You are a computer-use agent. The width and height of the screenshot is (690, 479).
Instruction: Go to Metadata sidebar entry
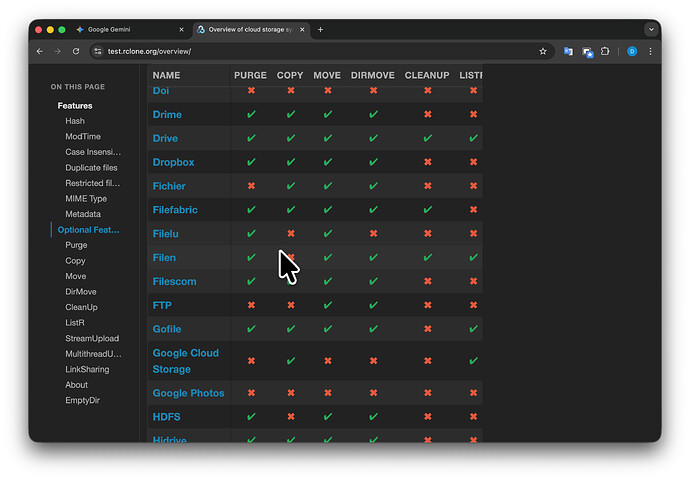pyautogui.click(x=83, y=214)
